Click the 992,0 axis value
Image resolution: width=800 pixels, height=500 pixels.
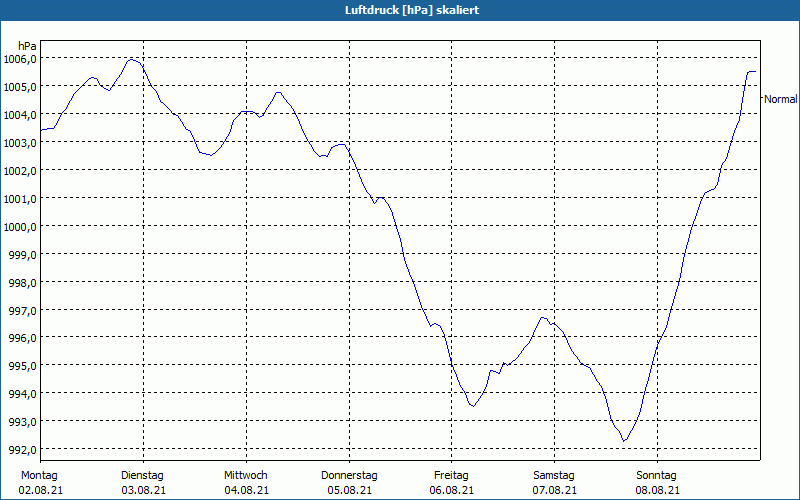point(23,450)
